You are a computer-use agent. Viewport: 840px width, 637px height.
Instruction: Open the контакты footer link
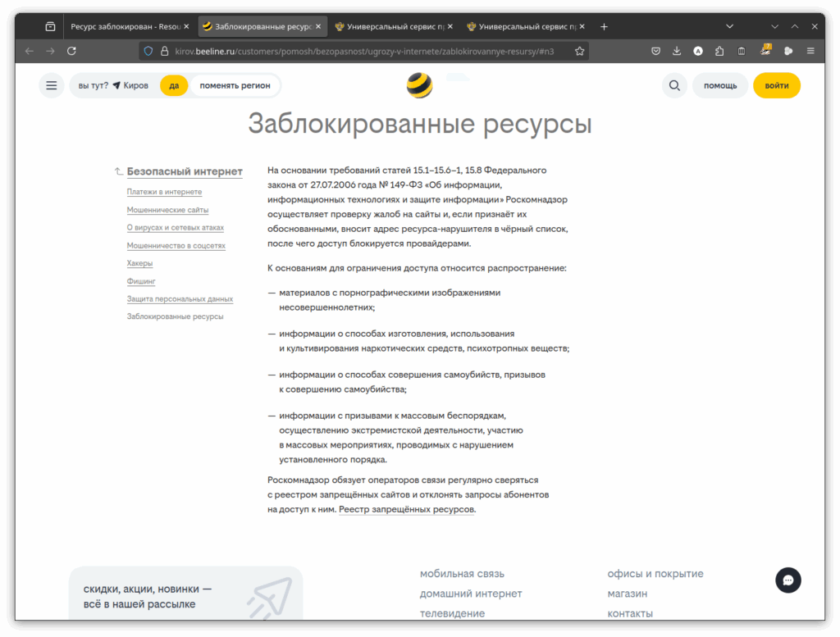point(630,613)
